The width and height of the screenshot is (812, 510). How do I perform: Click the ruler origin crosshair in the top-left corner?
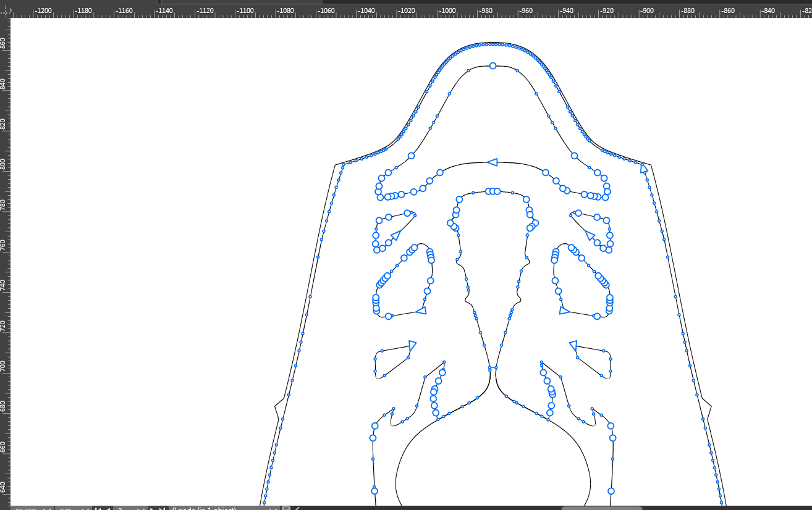point(5,10)
